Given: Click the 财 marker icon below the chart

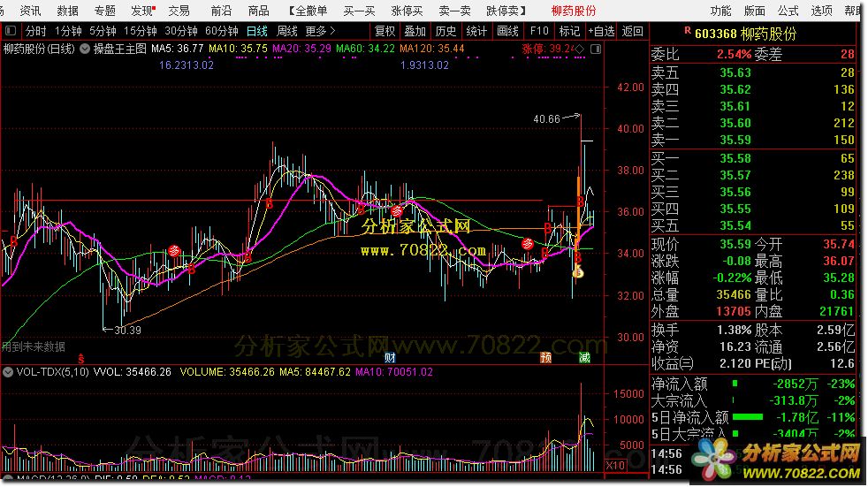Looking at the screenshot, I should coord(389,358).
